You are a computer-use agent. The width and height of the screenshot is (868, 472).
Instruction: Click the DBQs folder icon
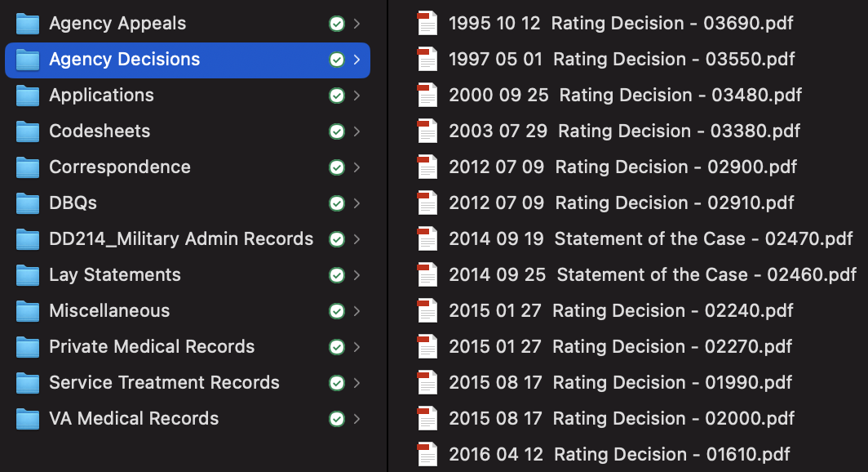coord(28,203)
